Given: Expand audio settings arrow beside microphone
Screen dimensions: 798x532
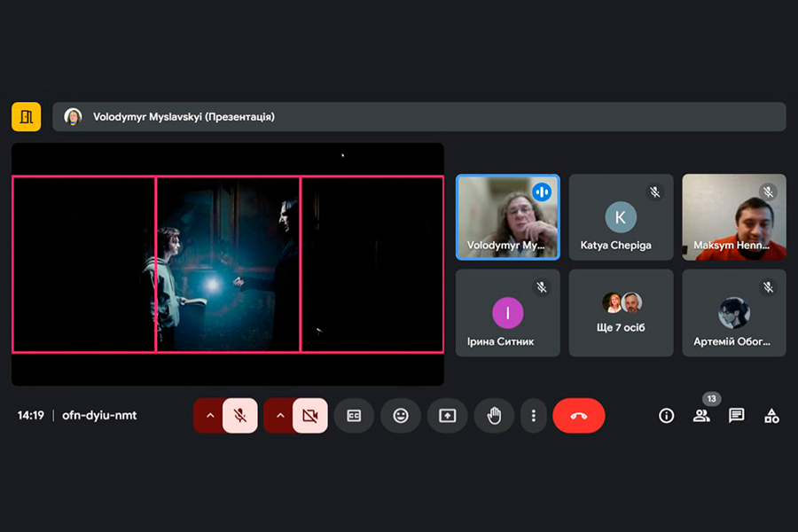Looking at the screenshot, I should point(209,415).
